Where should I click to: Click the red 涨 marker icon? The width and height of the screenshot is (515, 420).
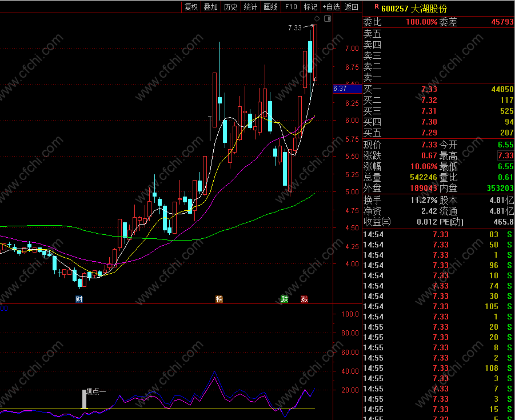[x=305, y=299]
